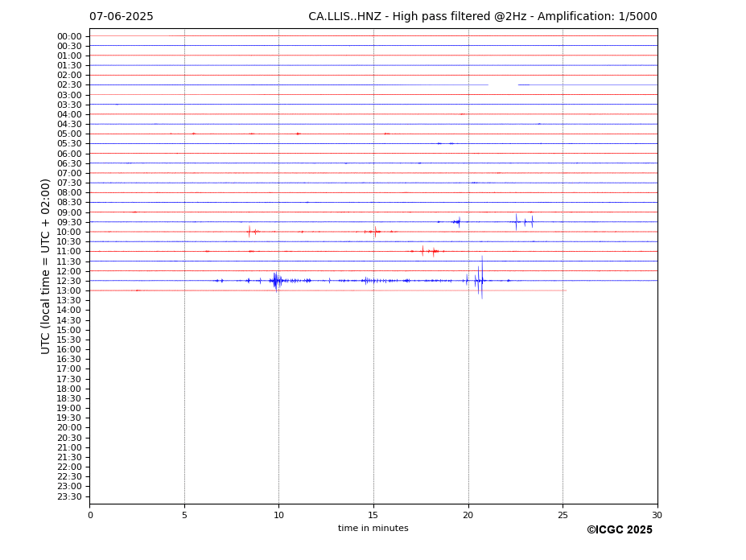Click the UTC local time axis label
The height and width of the screenshot is (560, 746).
[45, 266]
